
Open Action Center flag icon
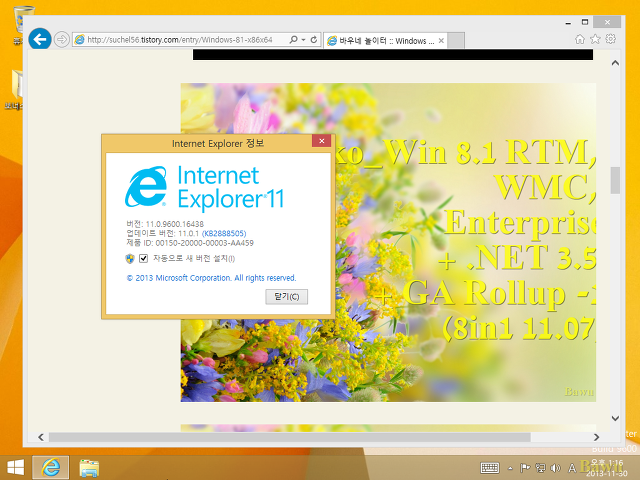[x=525, y=468]
